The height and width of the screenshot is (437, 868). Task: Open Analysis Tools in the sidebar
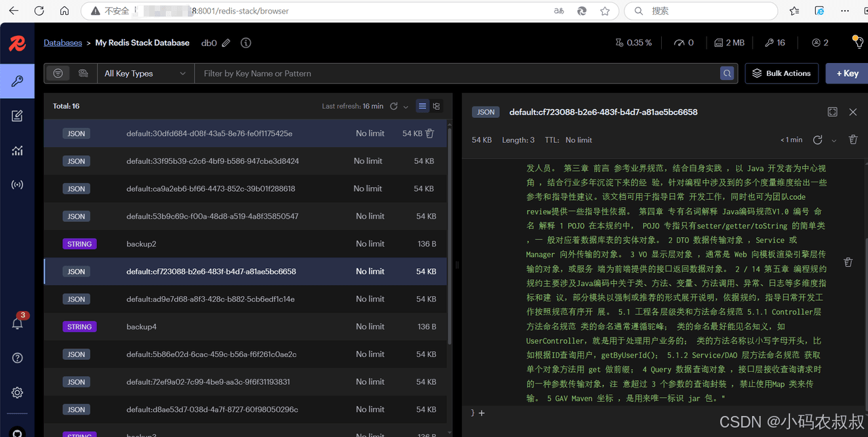pyautogui.click(x=17, y=150)
